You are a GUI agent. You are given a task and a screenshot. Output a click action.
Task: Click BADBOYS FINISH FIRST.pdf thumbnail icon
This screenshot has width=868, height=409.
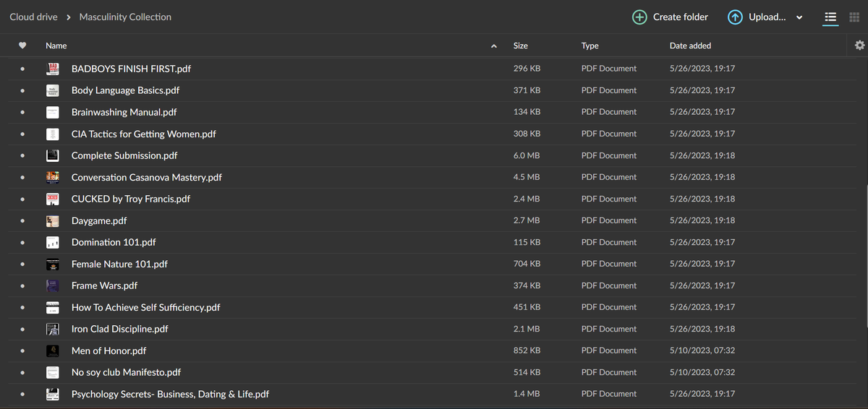point(53,69)
